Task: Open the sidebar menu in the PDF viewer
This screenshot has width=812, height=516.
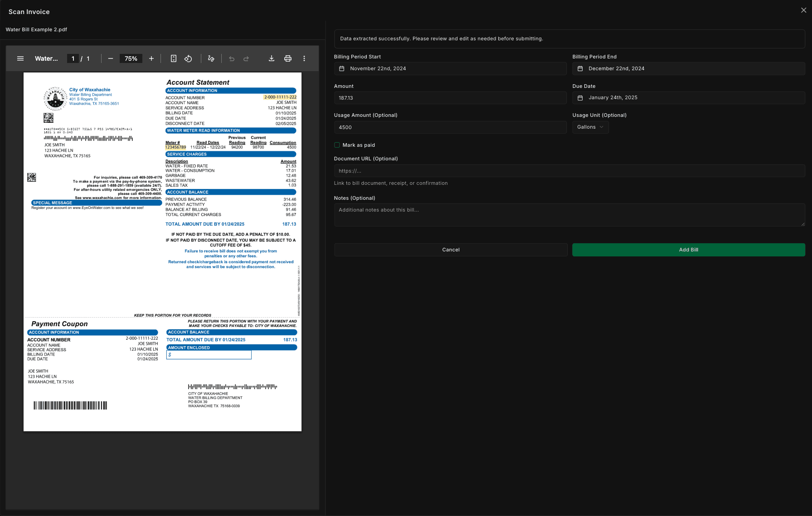Action: tap(20, 58)
